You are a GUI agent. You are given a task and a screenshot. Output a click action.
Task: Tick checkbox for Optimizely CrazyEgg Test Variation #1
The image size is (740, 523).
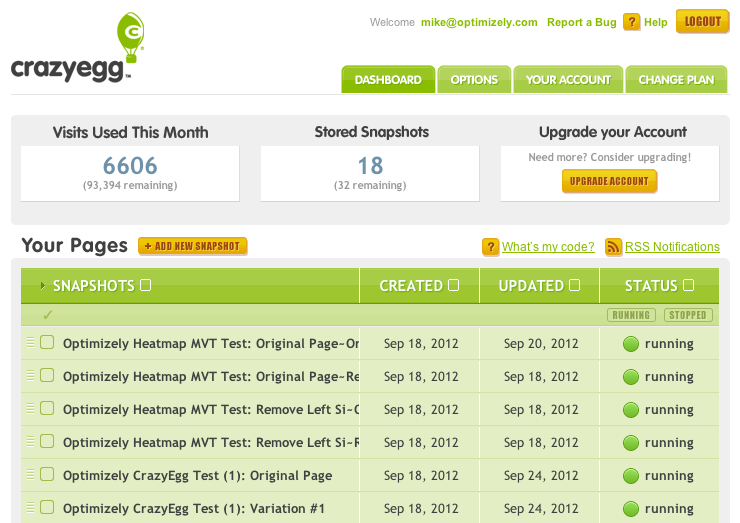point(47,508)
